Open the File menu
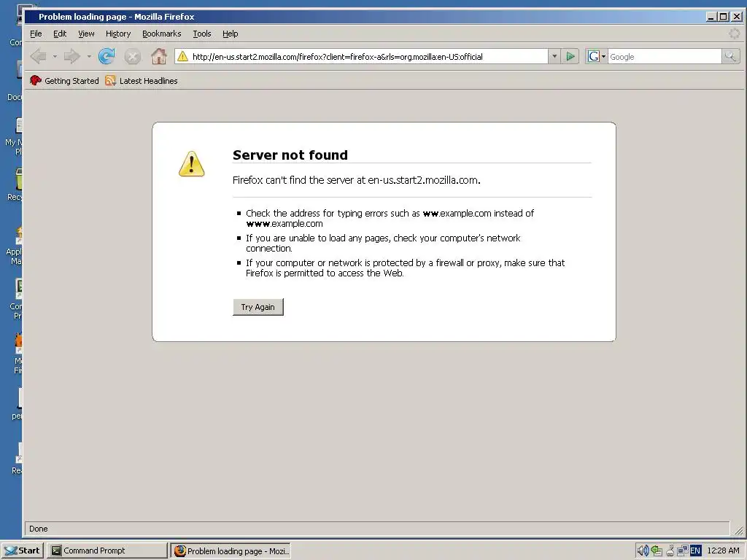This screenshot has height=560, width=747. [x=36, y=34]
